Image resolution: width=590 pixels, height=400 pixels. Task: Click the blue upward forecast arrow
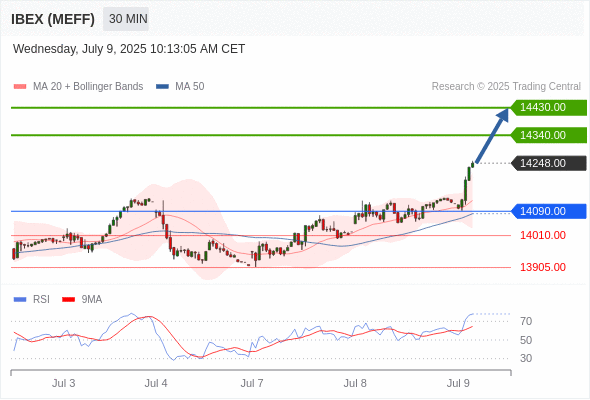(x=492, y=136)
